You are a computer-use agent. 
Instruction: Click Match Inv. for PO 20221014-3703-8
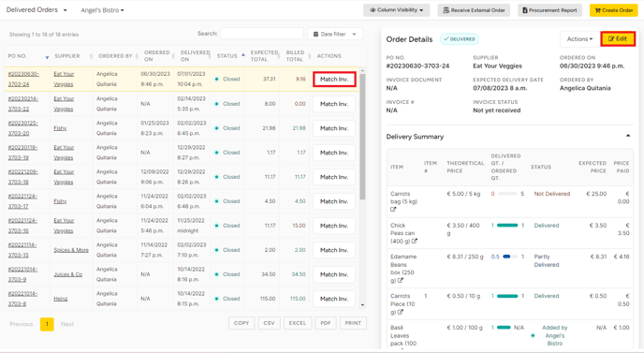[334, 299]
